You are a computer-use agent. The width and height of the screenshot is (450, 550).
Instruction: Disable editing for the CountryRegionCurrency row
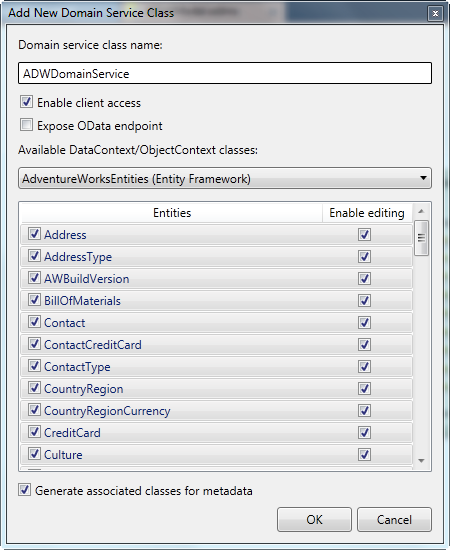click(x=364, y=410)
